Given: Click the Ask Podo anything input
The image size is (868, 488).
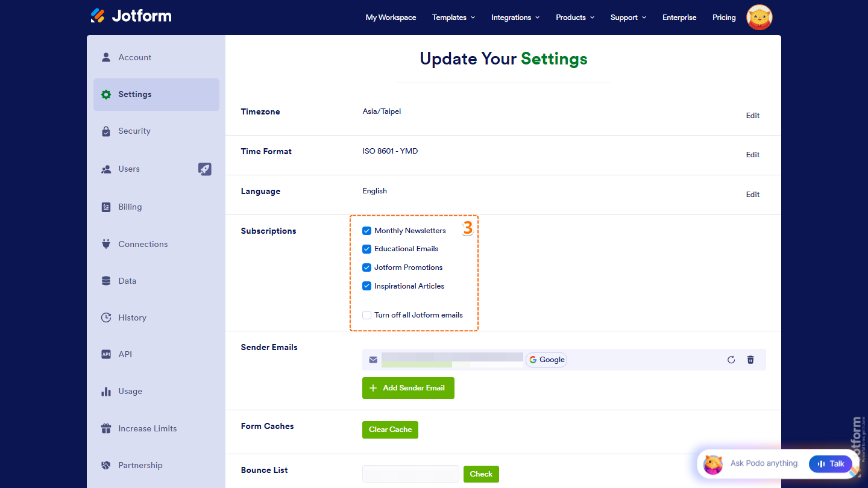Looking at the screenshot, I should point(764,464).
